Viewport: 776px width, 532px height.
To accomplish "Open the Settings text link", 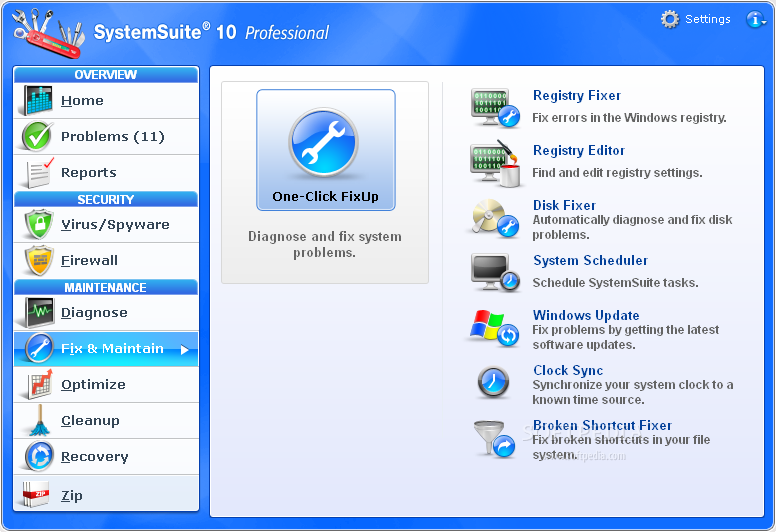I will (x=708, y=19).
